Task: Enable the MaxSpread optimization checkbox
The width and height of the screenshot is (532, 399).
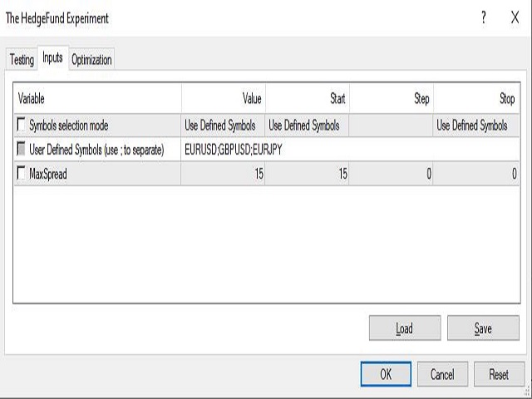Action: click(21, 174)
